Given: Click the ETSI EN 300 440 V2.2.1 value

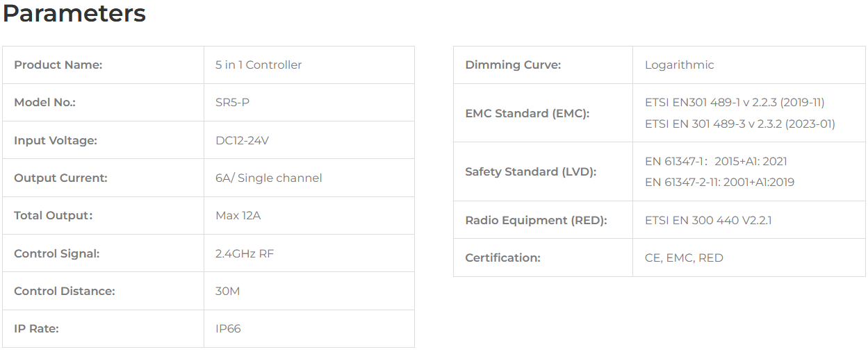Looking at the screenshot, I should click(708, 220).
